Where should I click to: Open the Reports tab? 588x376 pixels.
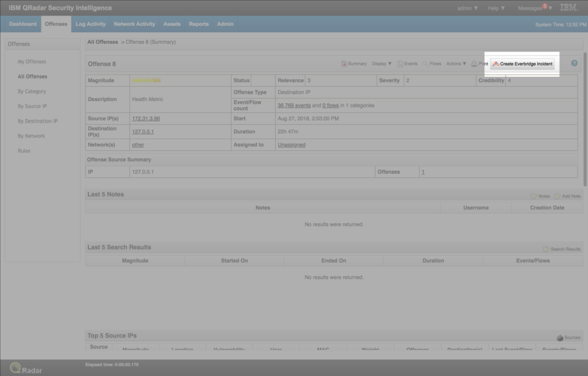click(199, 24)
